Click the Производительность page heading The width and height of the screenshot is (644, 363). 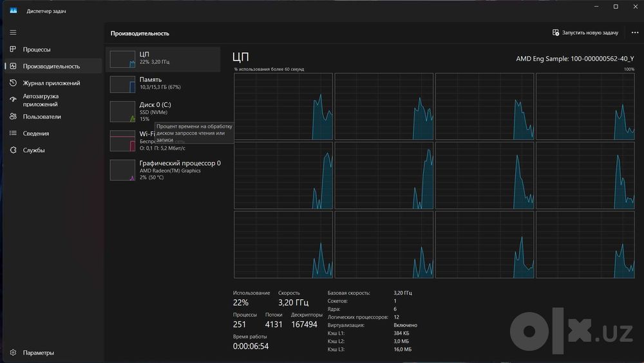tap(140, 34)
